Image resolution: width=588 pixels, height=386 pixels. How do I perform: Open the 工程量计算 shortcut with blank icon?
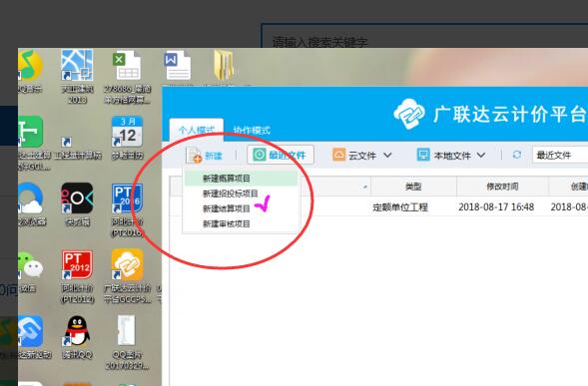point(77,147)
